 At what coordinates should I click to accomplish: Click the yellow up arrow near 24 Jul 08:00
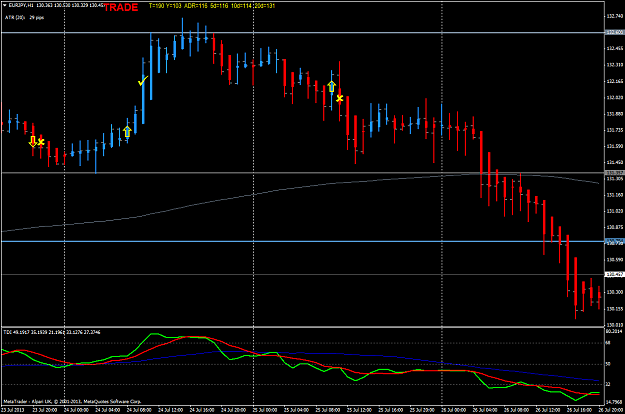[x=127, y=132]
